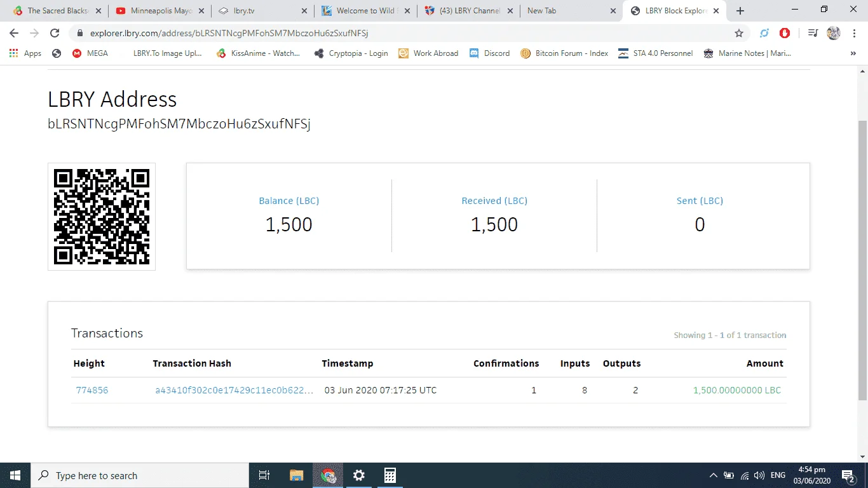Image resolution: width=868 pixels, height=488 pixels.
Task: Open block height 774856 link
Action: (92, 390)
